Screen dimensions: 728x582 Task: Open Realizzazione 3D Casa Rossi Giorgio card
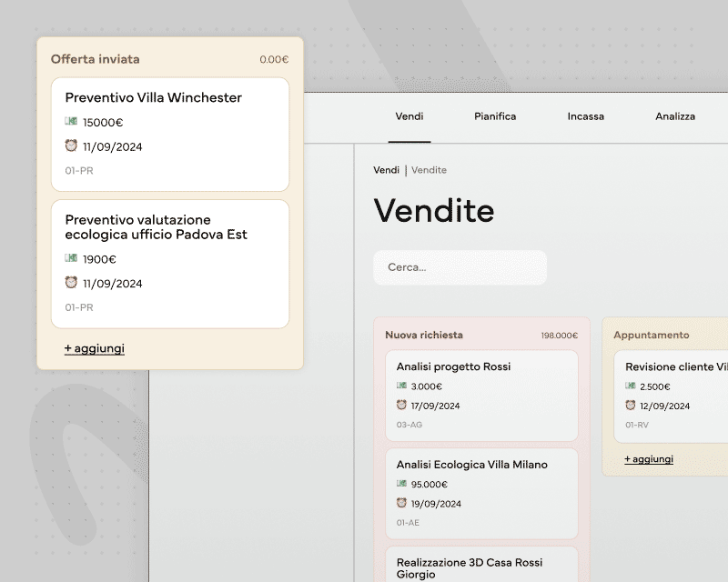pyautogui.click(x=481, y=567)
